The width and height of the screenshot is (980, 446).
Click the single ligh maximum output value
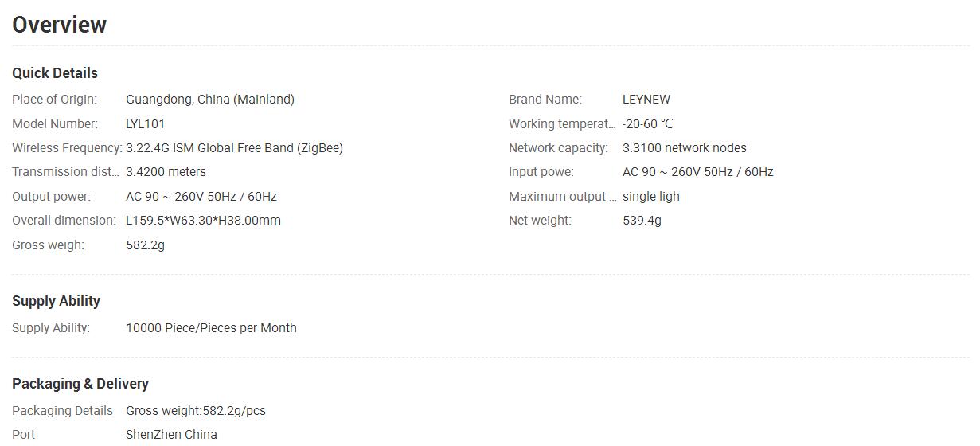[651, 197]
